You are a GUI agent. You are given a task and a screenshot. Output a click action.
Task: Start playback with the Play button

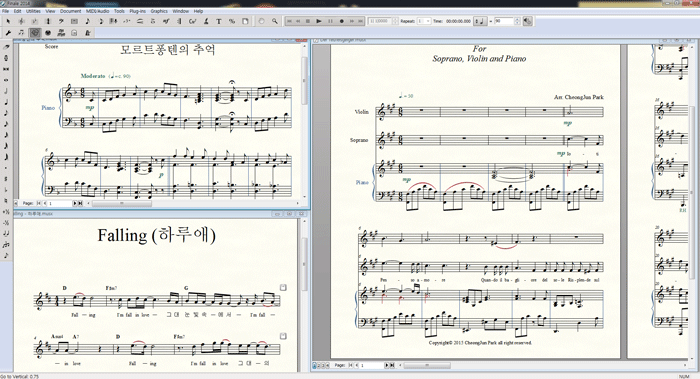pos(319,21)
